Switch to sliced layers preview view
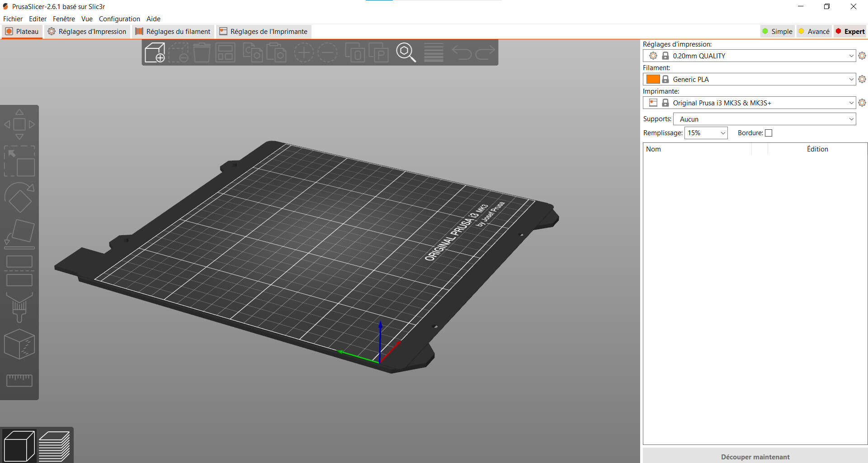The image size is (868, 463). point(54,446)
